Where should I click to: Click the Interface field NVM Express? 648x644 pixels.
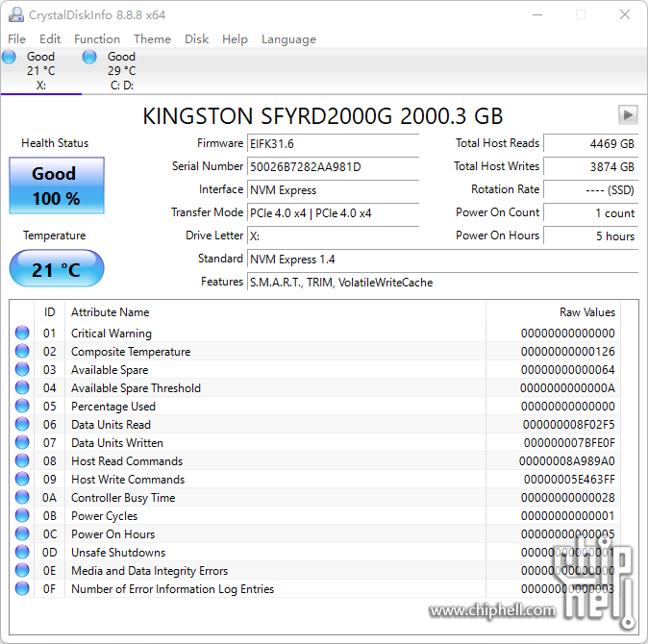[333, 190]
